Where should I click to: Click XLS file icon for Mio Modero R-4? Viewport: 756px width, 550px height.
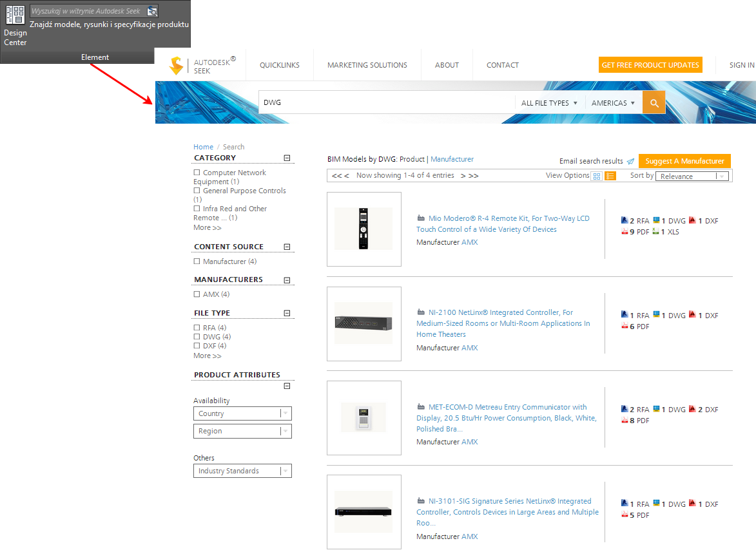655,232
